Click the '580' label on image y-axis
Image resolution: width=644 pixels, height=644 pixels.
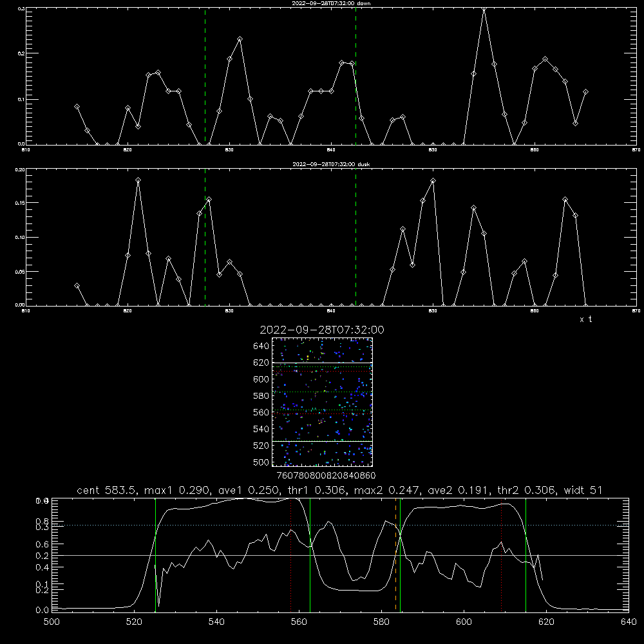261,395
